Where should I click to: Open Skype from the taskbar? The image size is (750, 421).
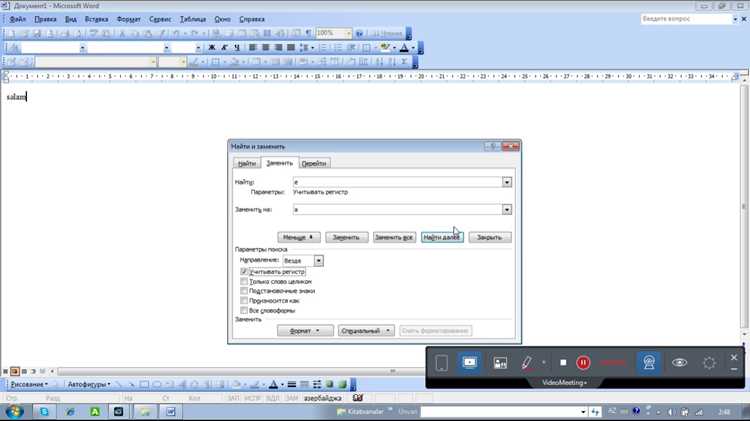pyautogui.click(x=44, y=411)
